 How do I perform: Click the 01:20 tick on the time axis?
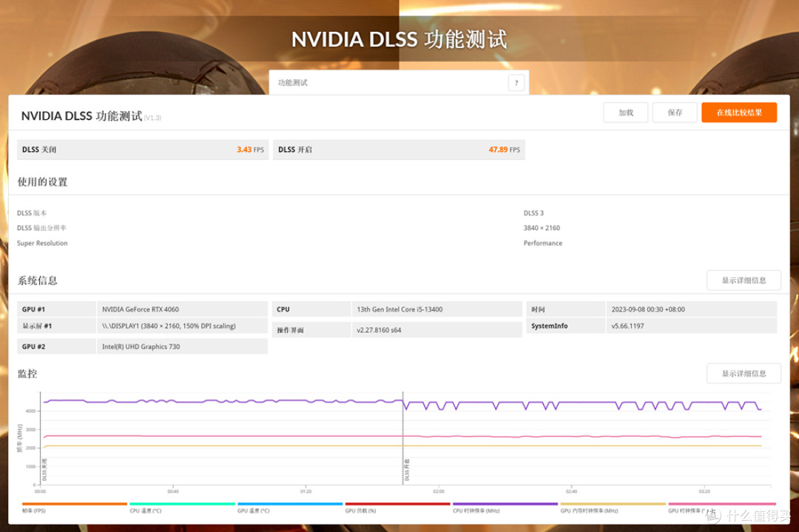pyautogui.click(x=306, y=491)
